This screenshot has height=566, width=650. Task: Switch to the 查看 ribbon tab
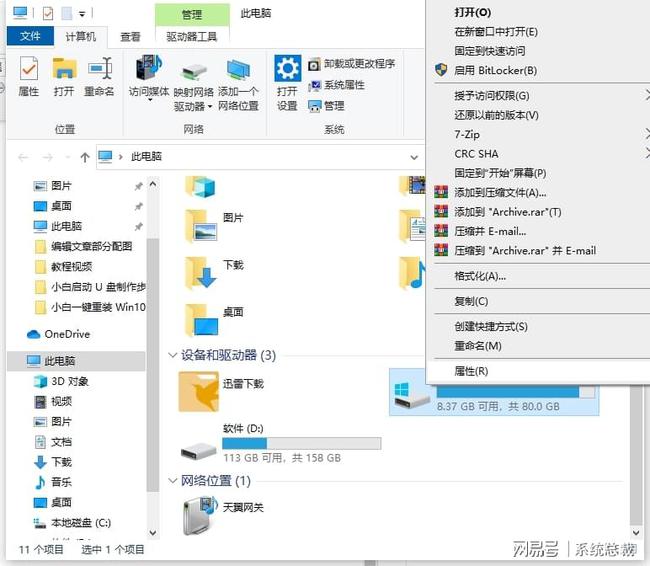coord(130,37)
